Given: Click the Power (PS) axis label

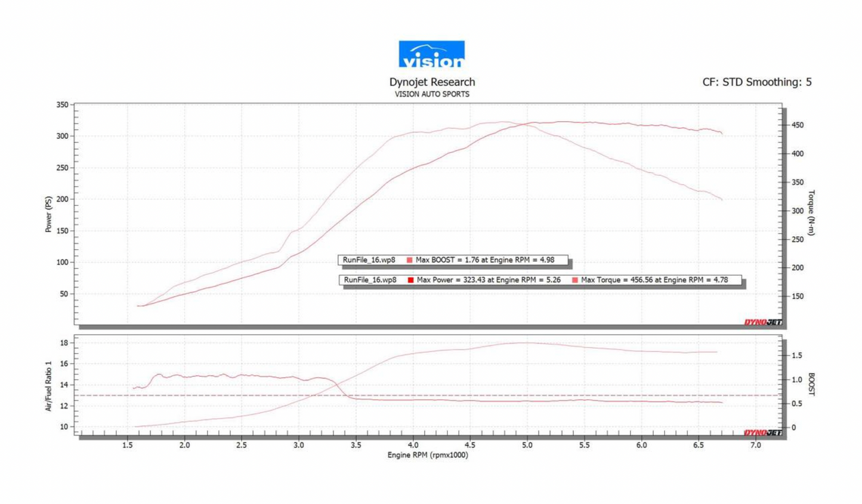Looking at the screenshot, I should 48,214.
